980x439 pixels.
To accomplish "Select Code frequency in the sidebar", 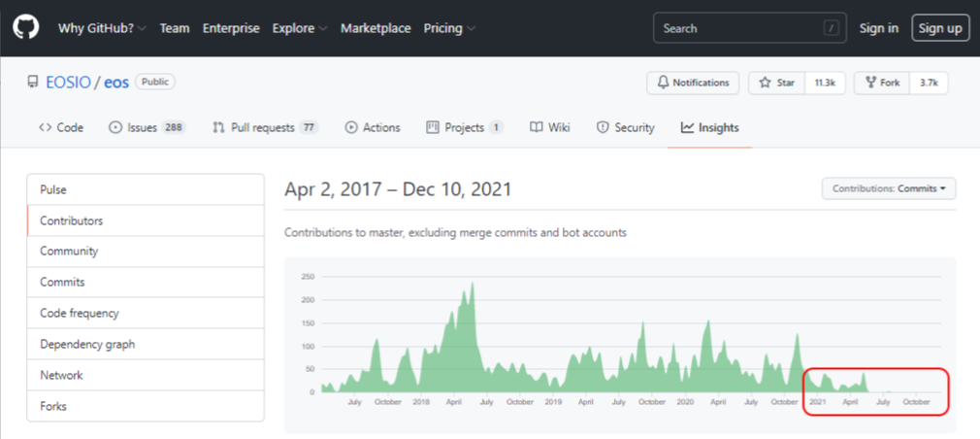I will click(79, 314).
